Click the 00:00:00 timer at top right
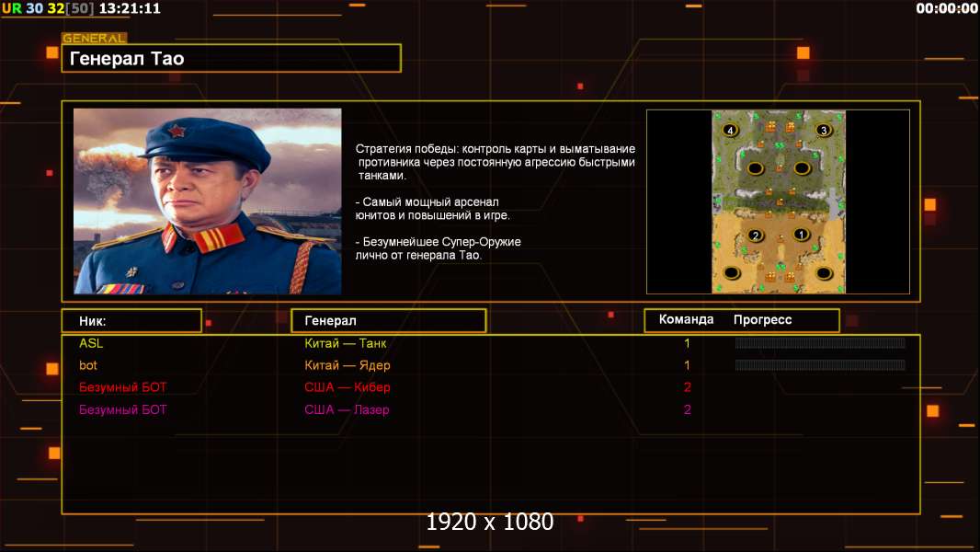The width and height of the screenshot is (980, 552). point(946,8)
